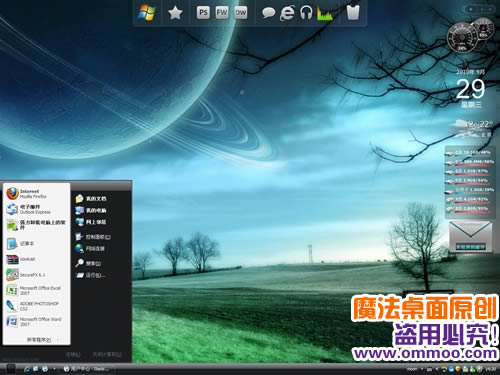Click the blue round system tray icon

451,369
